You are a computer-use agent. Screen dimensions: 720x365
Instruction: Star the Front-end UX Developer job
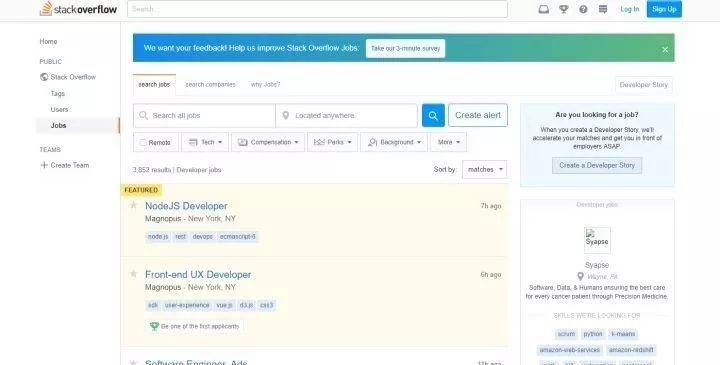[133, 274]
